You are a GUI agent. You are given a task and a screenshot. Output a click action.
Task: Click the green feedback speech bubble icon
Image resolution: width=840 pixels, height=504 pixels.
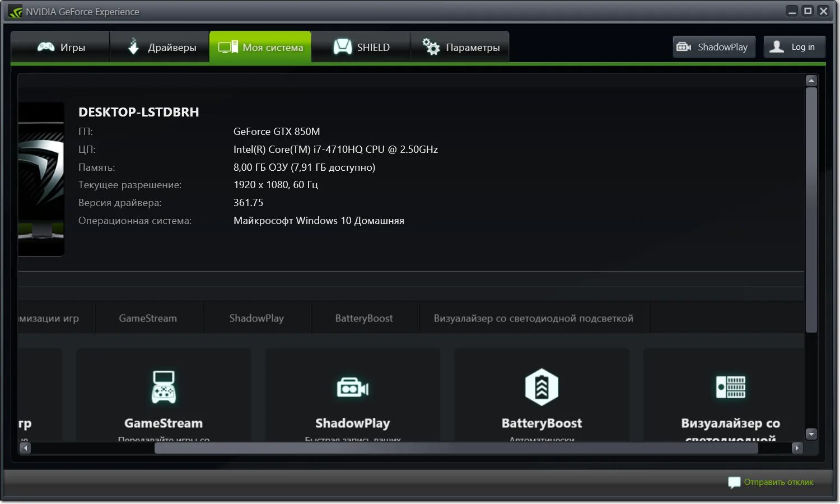(x=734, y=483)
